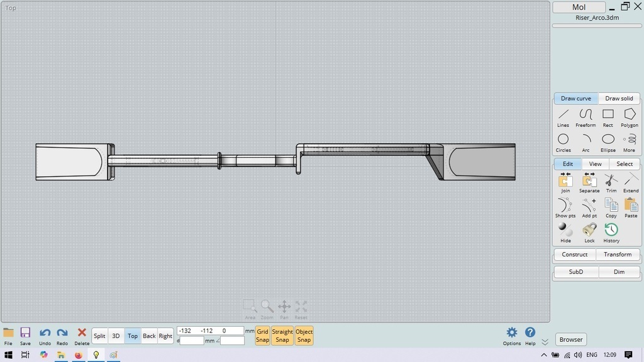Switch to Top view
Screen dimensions: 644x362
coord(133,336)
